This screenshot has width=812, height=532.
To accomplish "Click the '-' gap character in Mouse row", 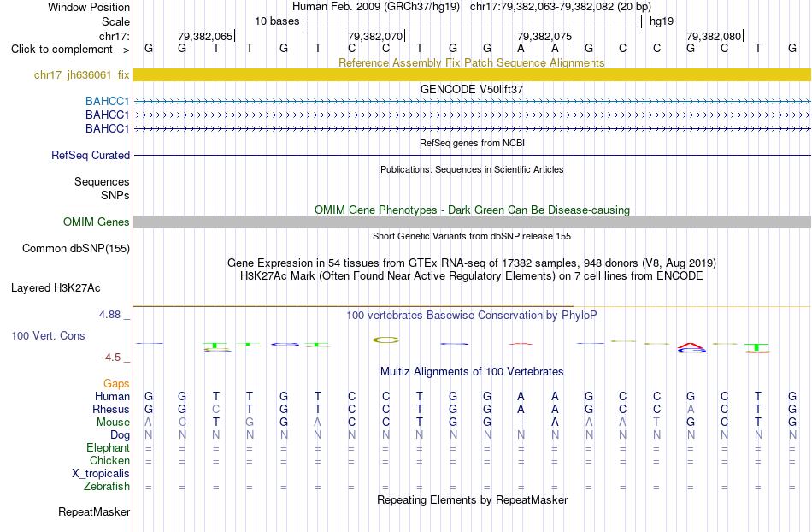I will [521, 423].
